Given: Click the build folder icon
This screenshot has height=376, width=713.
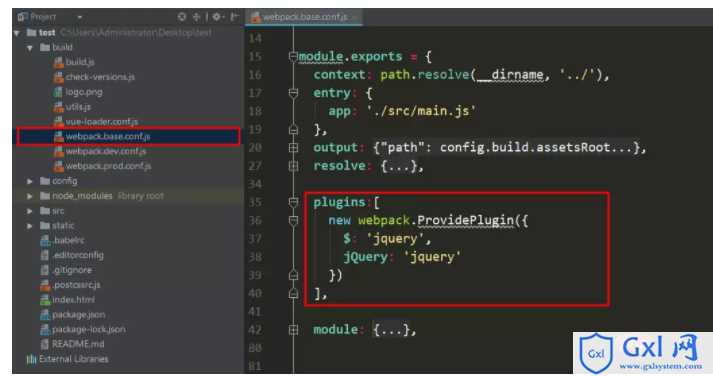Looking at the screenshot, I should (x=45, y=47).
